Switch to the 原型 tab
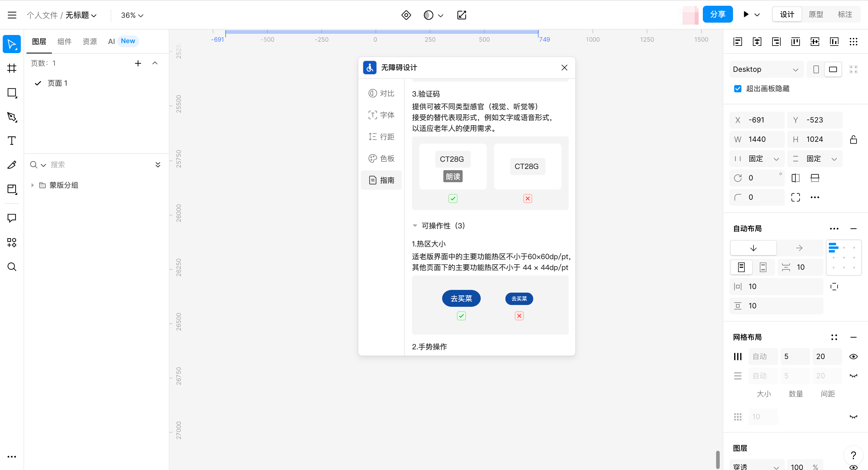The width and height of the screenshot is (868, 470). pos(816,14)
